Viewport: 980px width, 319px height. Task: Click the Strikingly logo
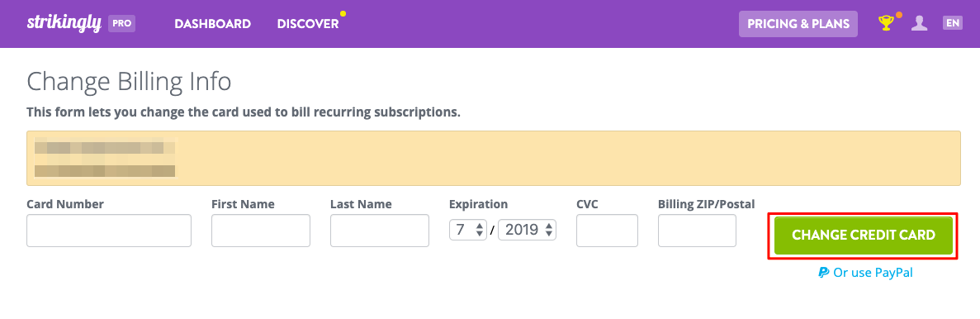[64, 23]
